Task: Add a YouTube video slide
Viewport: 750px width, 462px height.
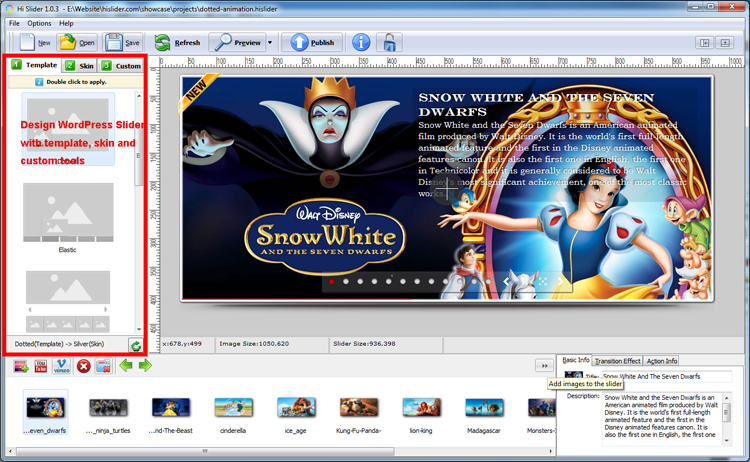Action: 41,366
